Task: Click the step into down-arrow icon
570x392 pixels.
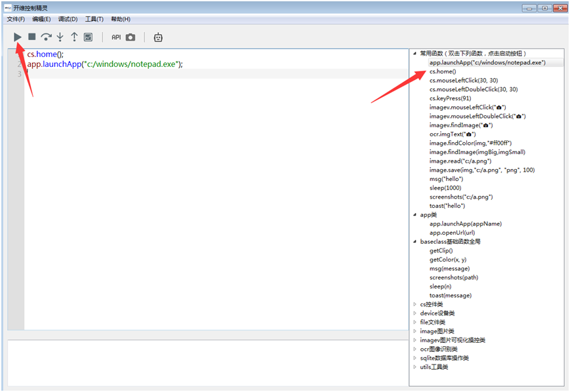Action: [60, 37]
